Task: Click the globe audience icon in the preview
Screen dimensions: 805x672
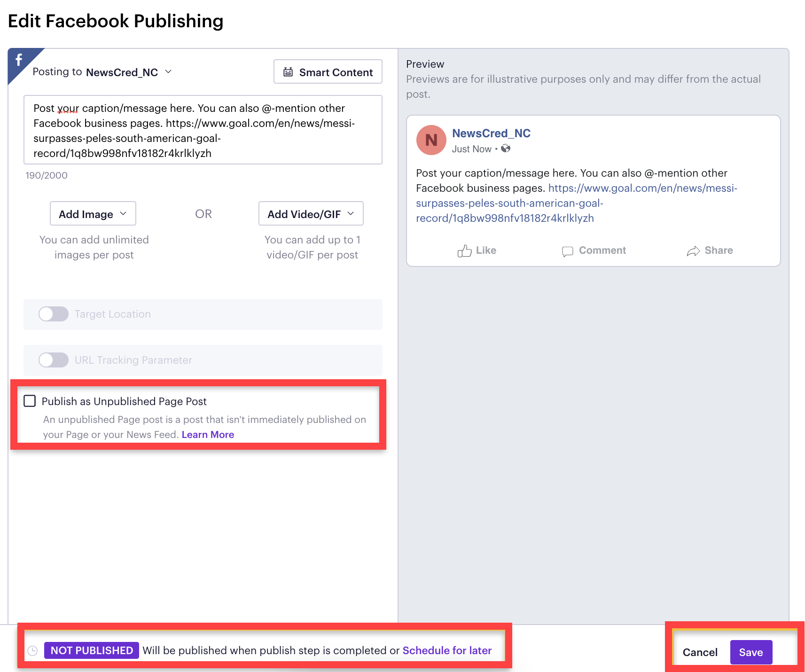Action: [x=506, y=148]
